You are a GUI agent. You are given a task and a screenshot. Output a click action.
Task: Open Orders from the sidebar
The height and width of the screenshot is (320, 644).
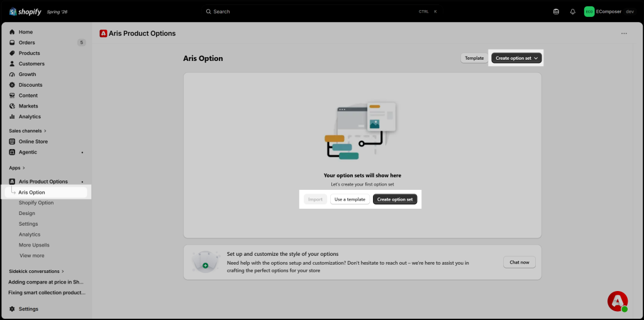pos(26,42)
